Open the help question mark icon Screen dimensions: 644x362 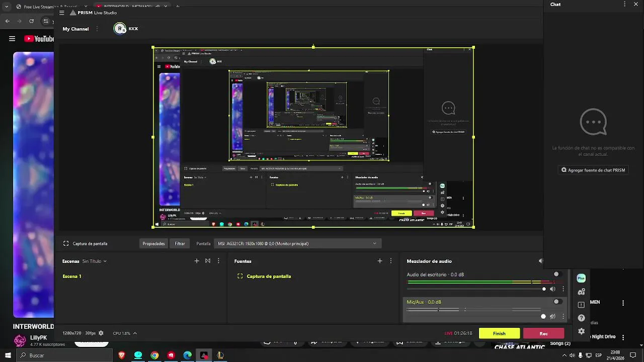pyautogui.click(x=581, y=318)
